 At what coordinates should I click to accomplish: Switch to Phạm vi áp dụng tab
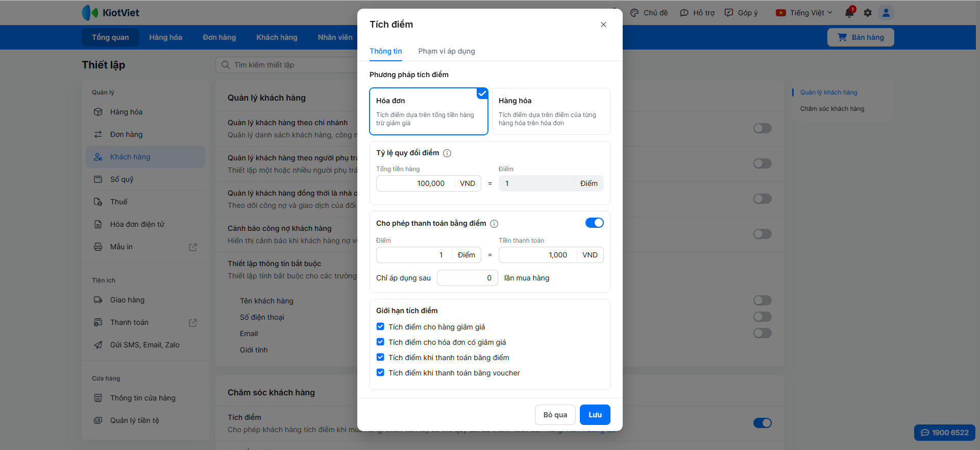pos(447,51)
